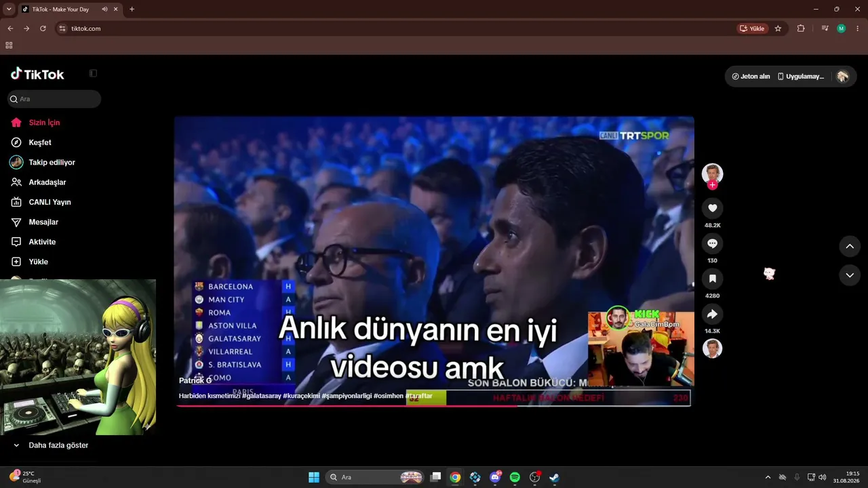Open Spotify from the taskbar
The height and width of the screenshot is (488, 868).
(x=515, y=477)
